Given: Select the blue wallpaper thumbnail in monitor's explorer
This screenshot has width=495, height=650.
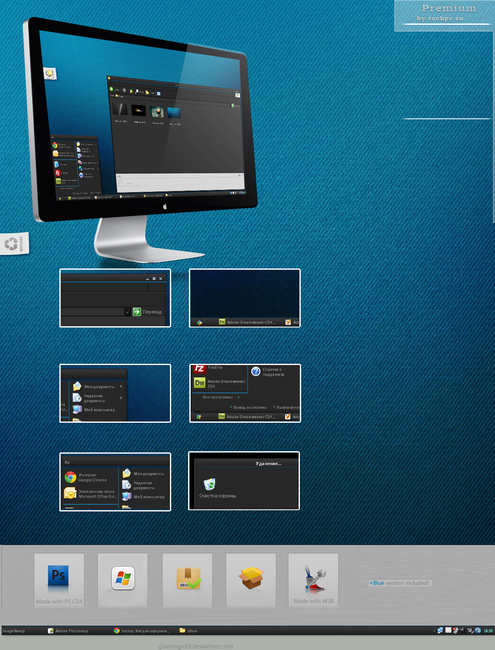Looking at the screenshot, I should pyautogui.click(x=174, y=112).
